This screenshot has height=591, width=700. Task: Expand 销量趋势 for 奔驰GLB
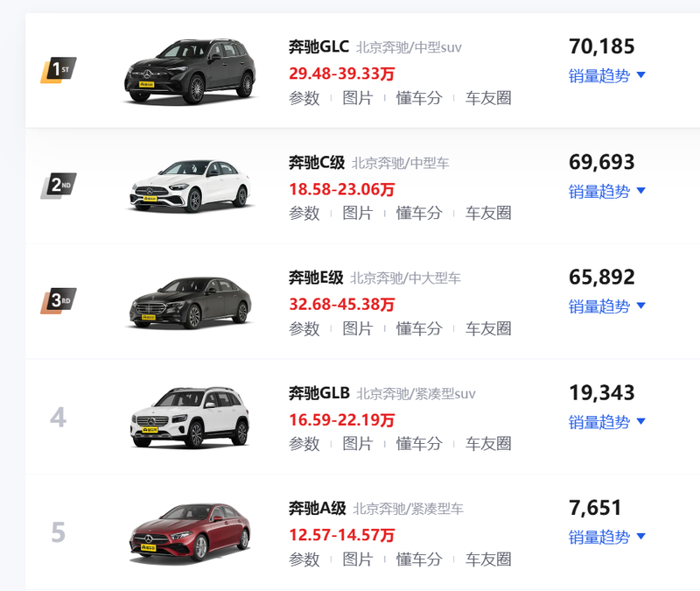tap(606, 422)
